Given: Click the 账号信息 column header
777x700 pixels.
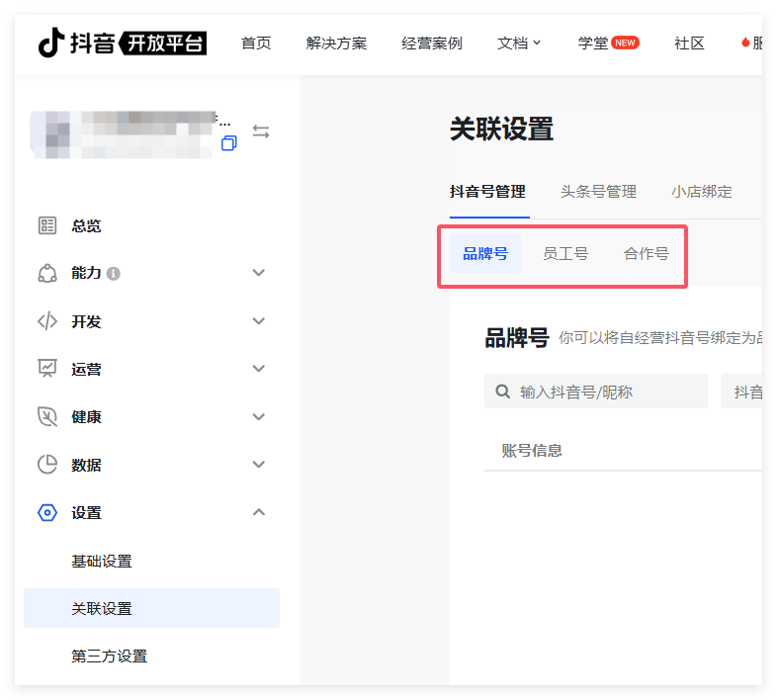Looking at the screenshot, I should click(x=532, y=450).
